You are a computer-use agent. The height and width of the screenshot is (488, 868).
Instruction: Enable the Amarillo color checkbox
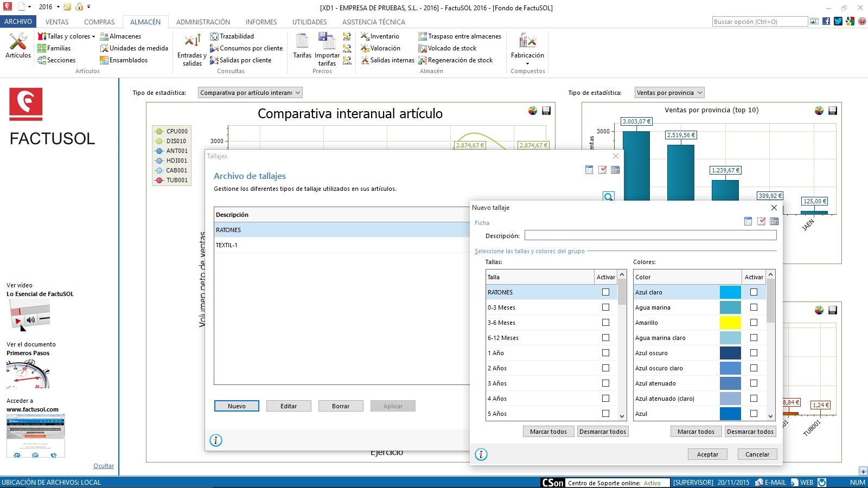point(754,323)
